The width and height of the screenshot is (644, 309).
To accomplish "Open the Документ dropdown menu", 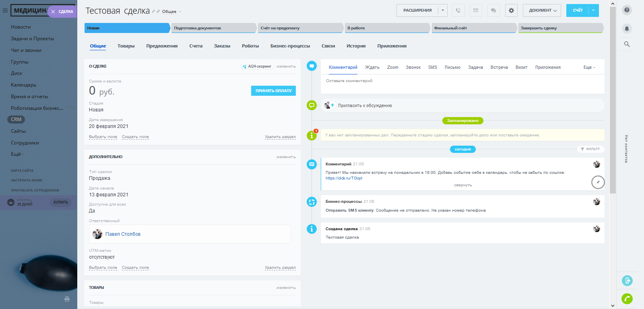I will point(542,10).
